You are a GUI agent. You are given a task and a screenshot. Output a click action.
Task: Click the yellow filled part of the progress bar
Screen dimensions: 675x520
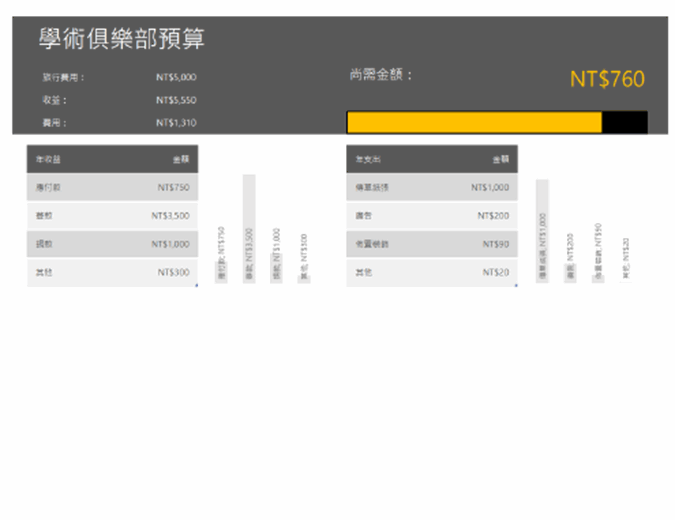click(x=474, y=123)
